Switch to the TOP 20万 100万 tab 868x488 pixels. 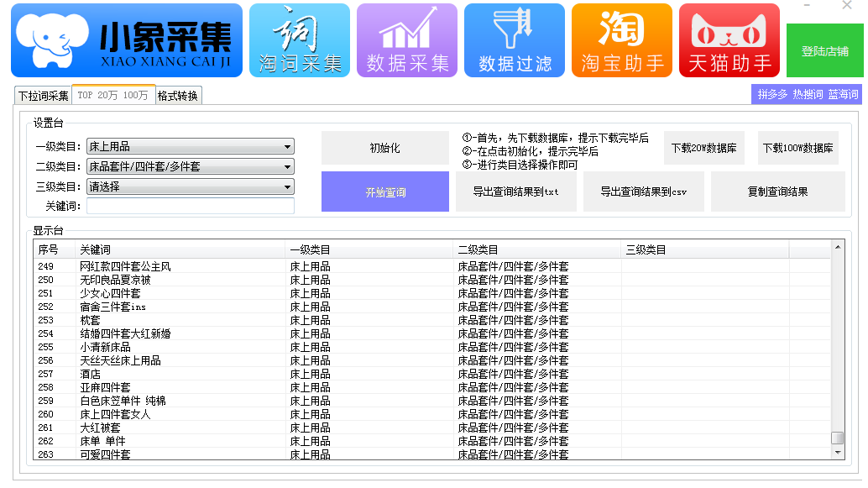113,95
